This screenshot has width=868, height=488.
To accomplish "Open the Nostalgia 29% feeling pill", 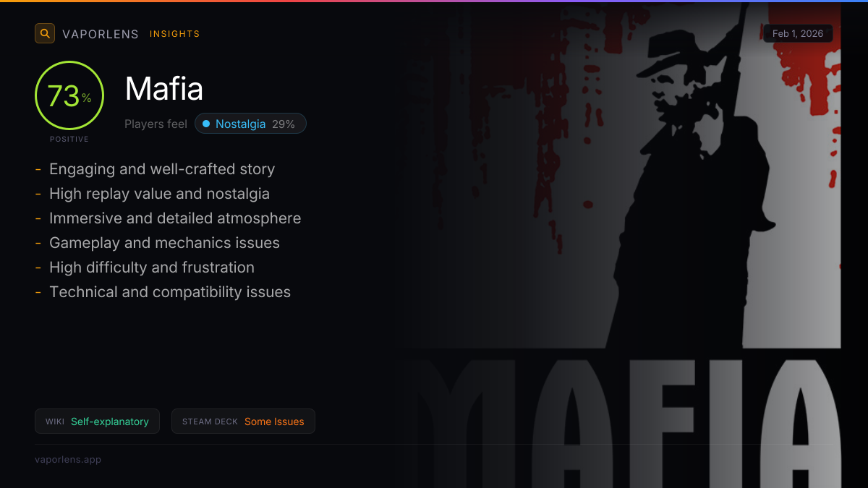I will point(250,124).
